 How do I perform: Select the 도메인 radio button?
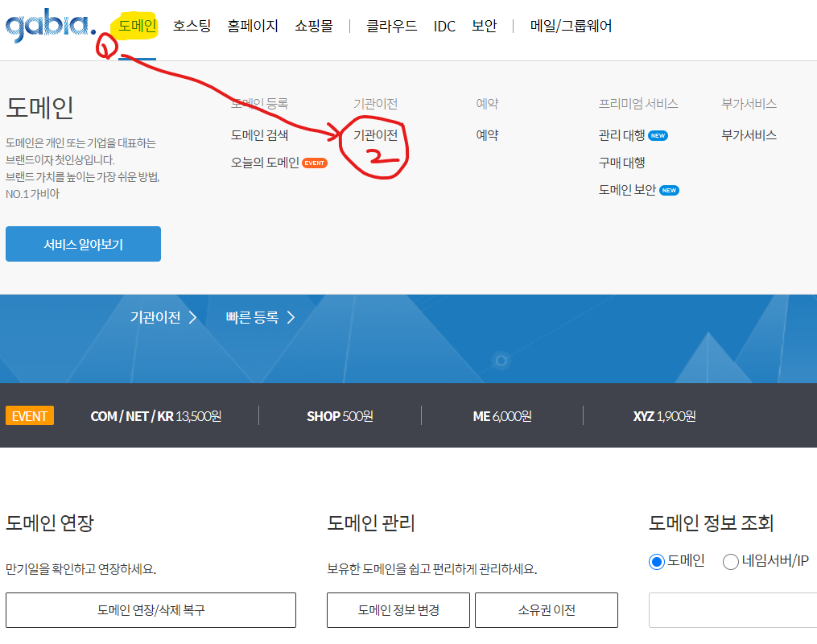pos(657,562)
